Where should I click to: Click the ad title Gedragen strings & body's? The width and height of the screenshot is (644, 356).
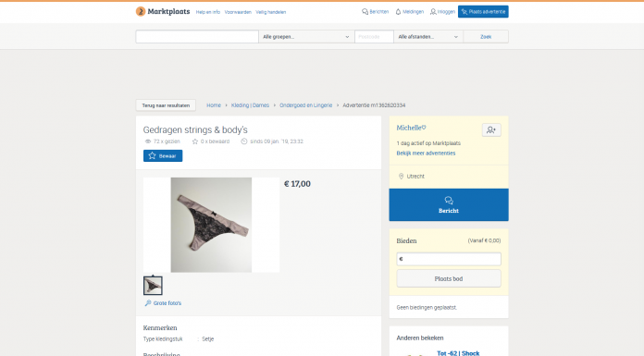(x=195, y=129)
